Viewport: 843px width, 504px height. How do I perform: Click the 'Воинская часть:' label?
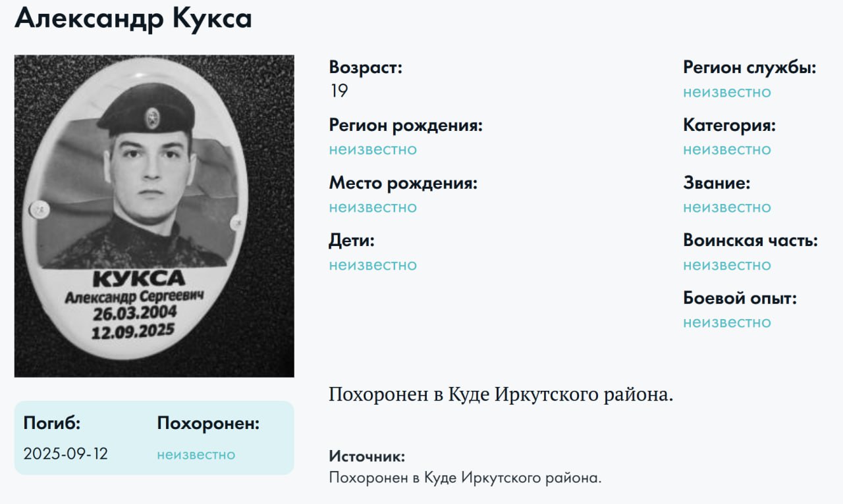[x=750, y=241]
